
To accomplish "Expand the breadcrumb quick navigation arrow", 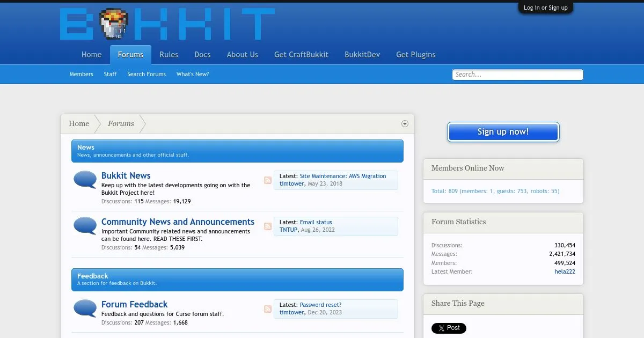I will coord(405,124).
